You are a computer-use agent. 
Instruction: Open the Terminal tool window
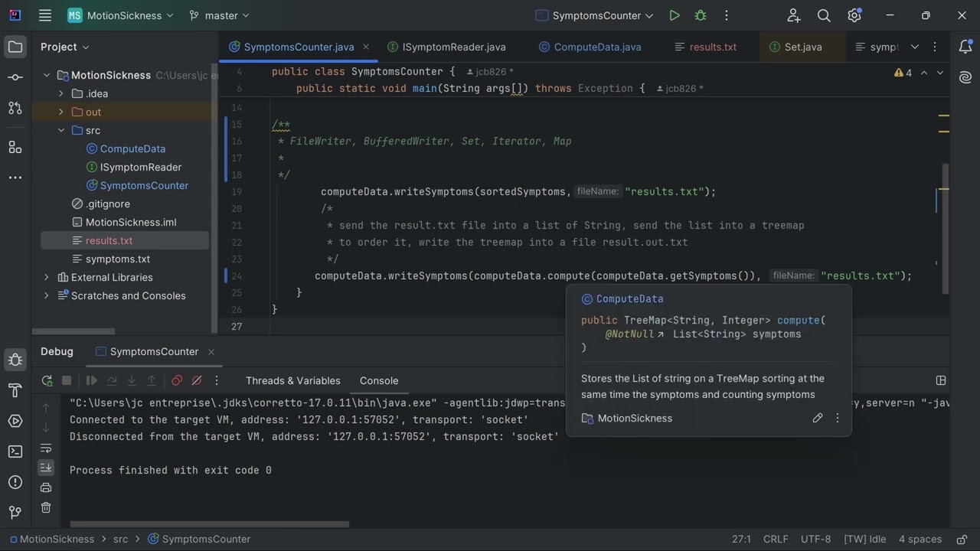click(15, 452)
